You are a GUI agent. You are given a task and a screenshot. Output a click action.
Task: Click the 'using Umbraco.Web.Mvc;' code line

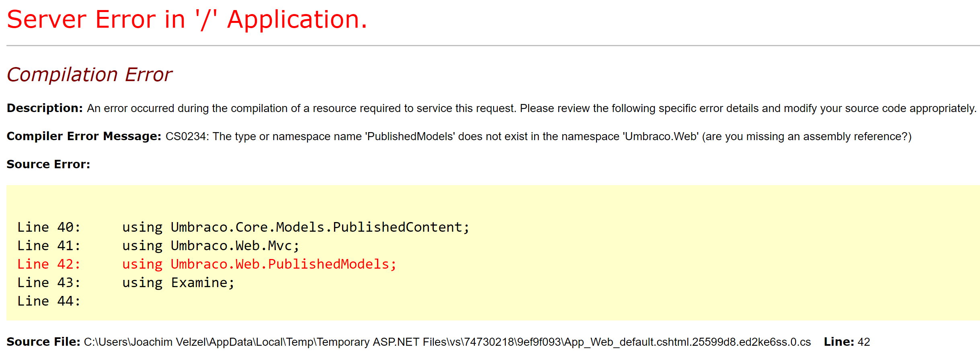[211, 246]
